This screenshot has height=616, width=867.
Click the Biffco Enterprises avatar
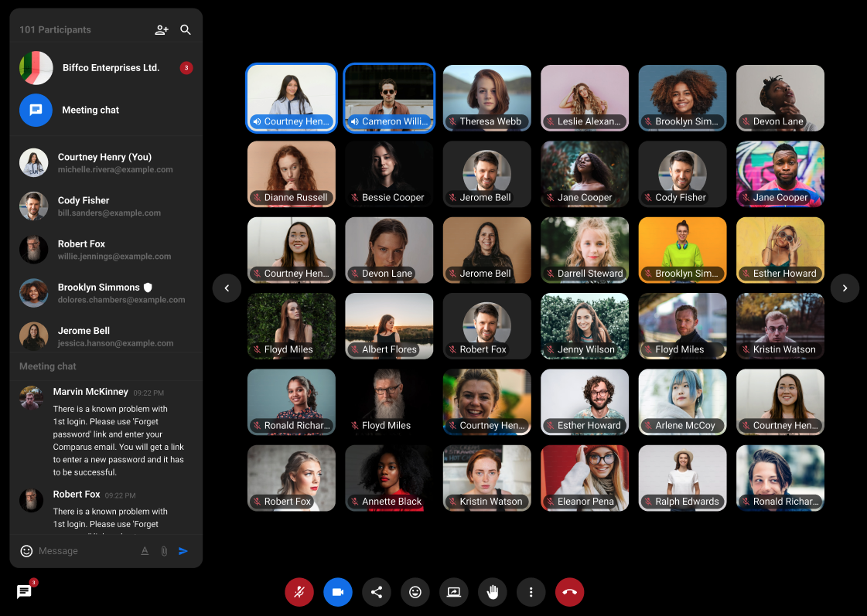[36, 68]
